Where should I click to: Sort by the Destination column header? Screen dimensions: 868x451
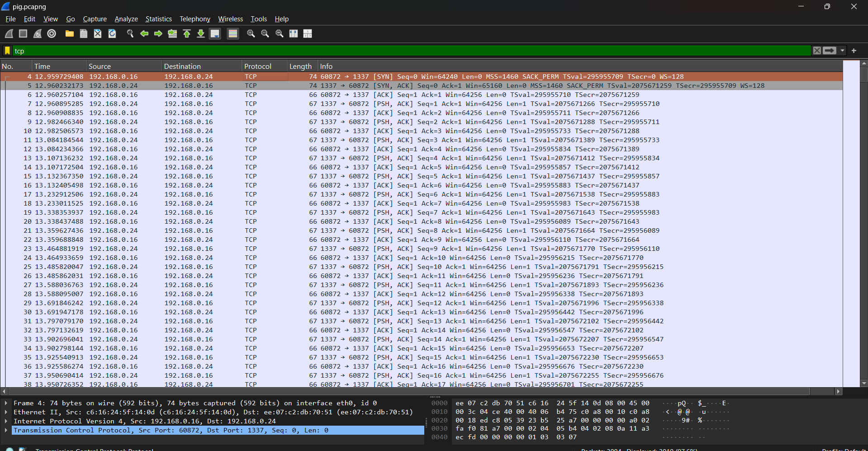click(202, 66)
